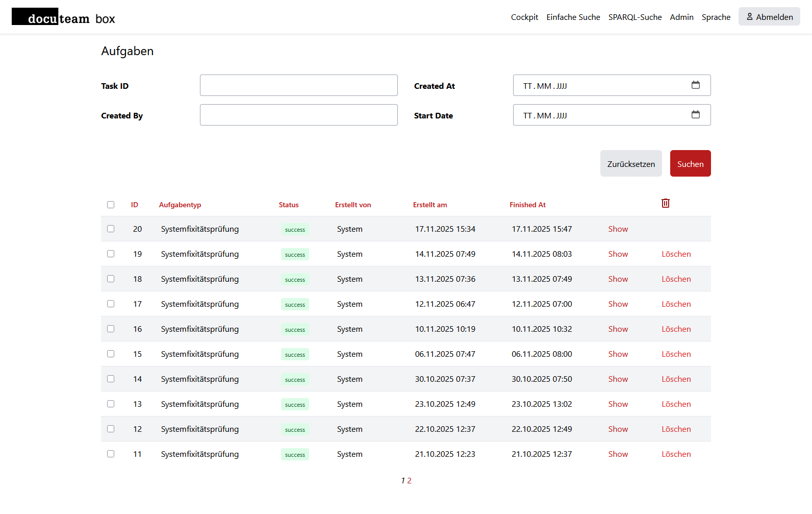Select the checkbox for task 20
This screenshot has width=812, height=514.
tap(111, 229)
